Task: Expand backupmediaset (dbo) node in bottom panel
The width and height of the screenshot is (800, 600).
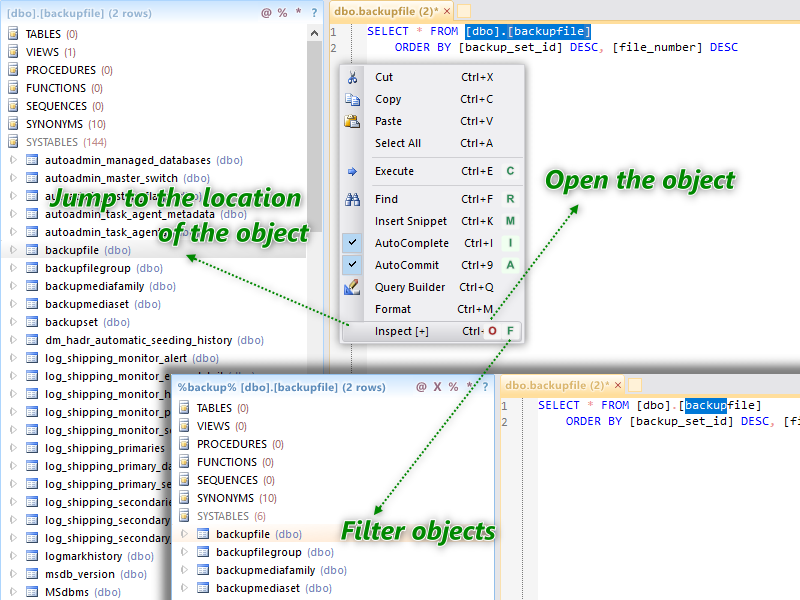Action: [184, 588]
